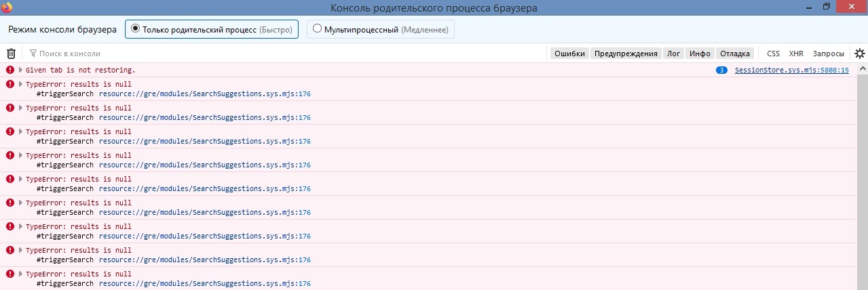The width and height of the screenshot is (868, 290).
Task: Select 'Мультипроцессный' radio option
Action: [x=317, y=29]
